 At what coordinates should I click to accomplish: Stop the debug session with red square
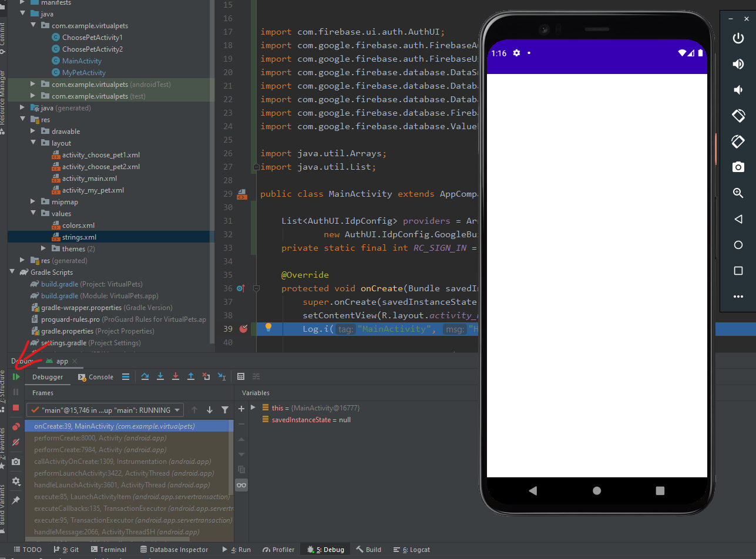pyautogui.click(x=16, y=408)
